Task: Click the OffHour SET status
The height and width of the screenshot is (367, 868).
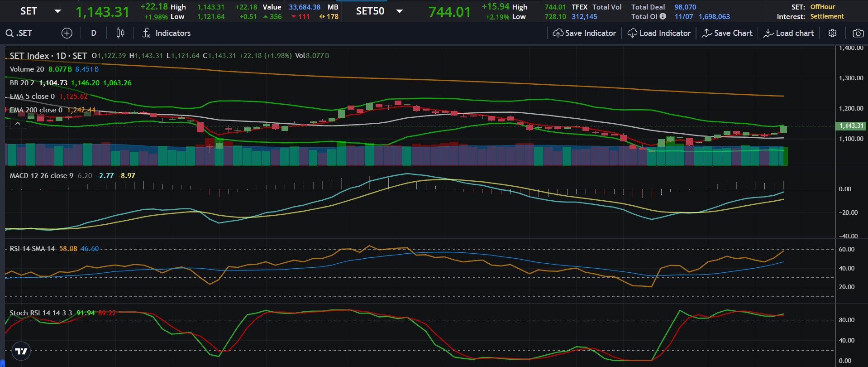Action: click(x=823, y=7)
